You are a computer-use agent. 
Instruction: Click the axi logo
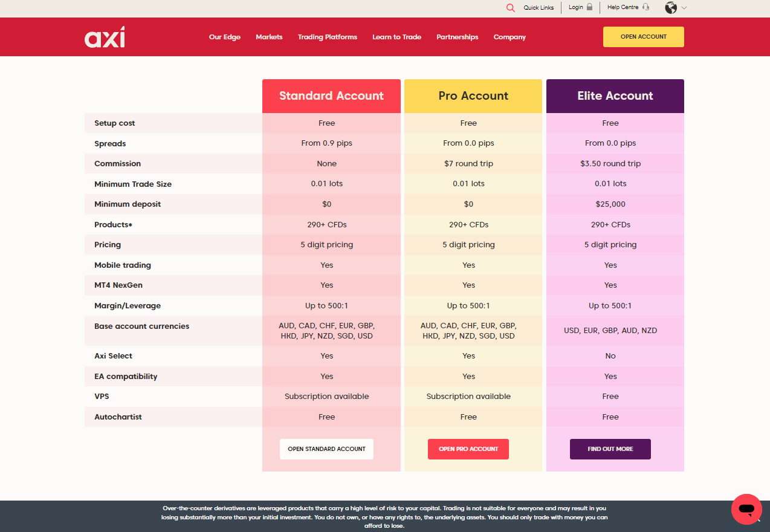point(104,37)
